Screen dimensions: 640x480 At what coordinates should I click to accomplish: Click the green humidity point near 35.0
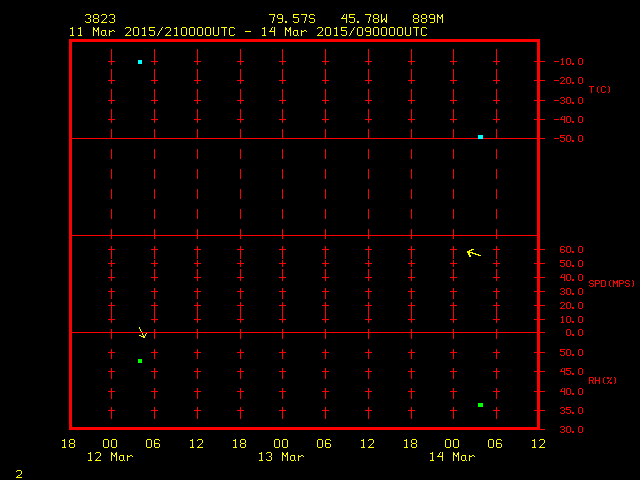pos(481,405)
